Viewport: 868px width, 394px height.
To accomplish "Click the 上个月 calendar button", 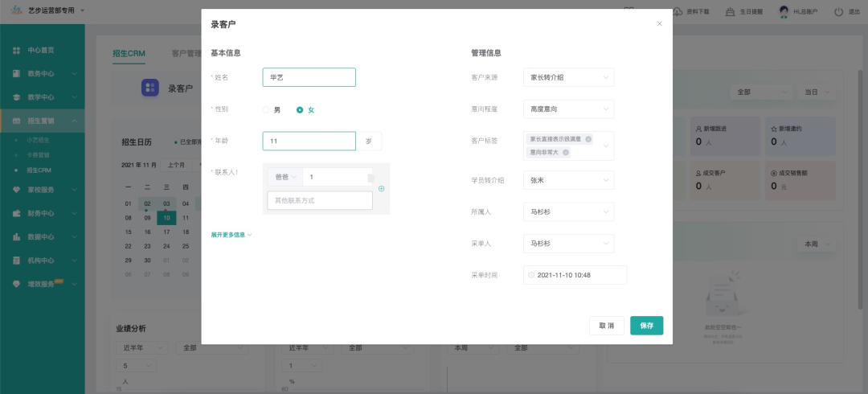I will (x=176, y=165).
